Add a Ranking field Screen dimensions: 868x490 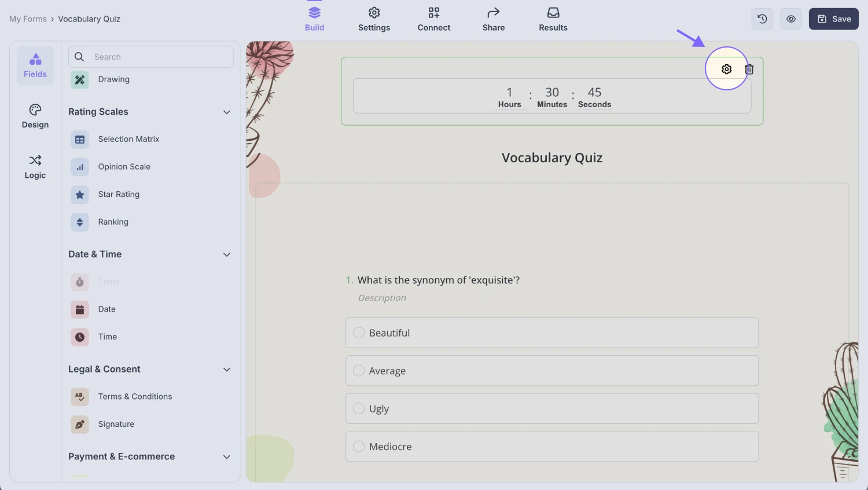[x=113, y=222]
